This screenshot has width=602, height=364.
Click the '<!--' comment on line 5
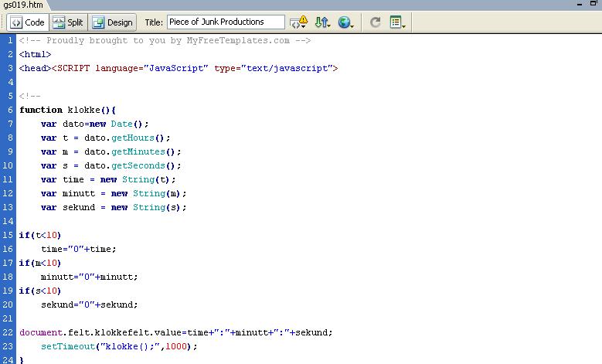click(x=30, y=96)
